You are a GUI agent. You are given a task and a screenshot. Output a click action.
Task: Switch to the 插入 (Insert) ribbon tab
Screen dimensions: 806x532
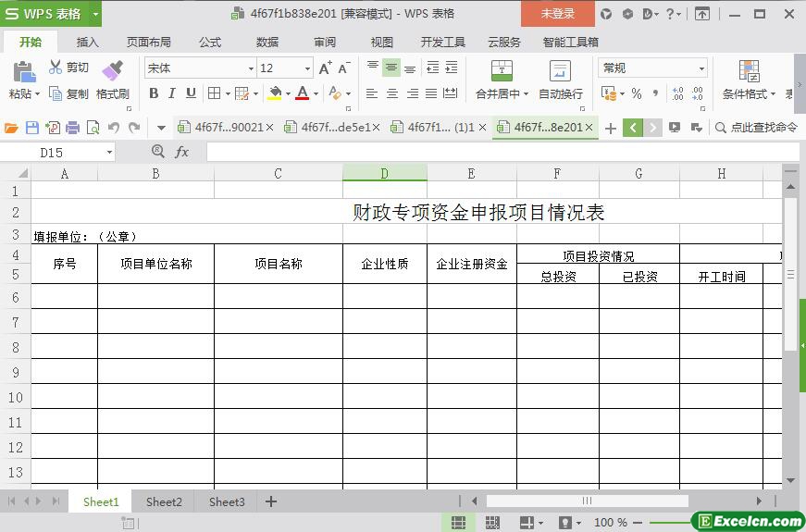(x=87, y=42)
